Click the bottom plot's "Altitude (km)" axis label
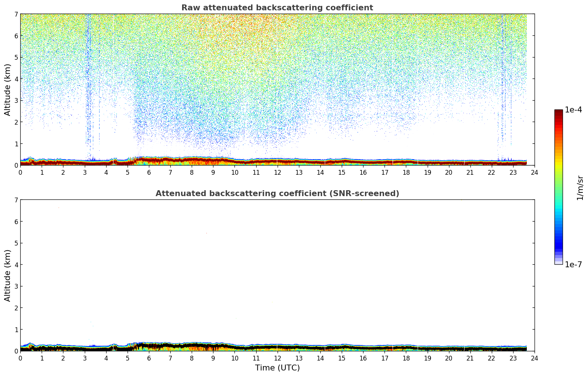Image resolution: width=588 pixels, height=376 pixels. [x=8, y=275]
